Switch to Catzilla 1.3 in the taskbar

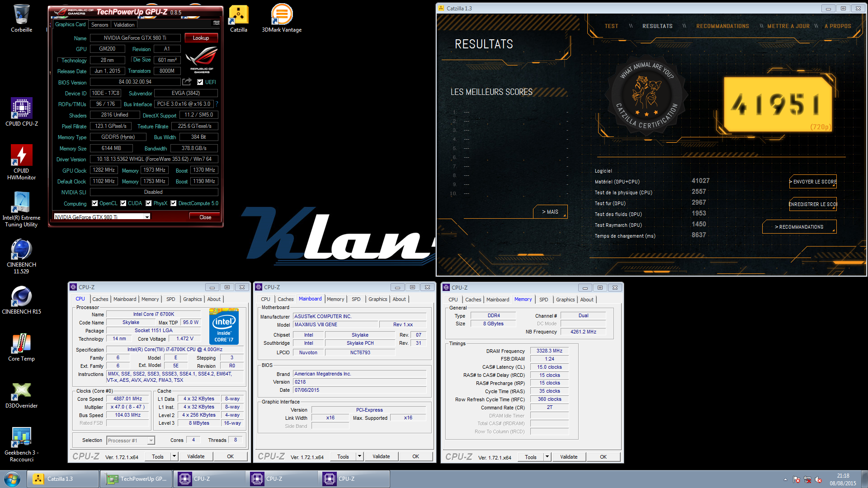[63, 479]
